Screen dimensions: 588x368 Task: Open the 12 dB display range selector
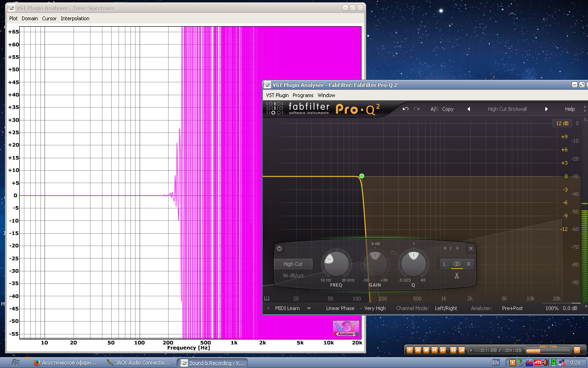(562, 123)
